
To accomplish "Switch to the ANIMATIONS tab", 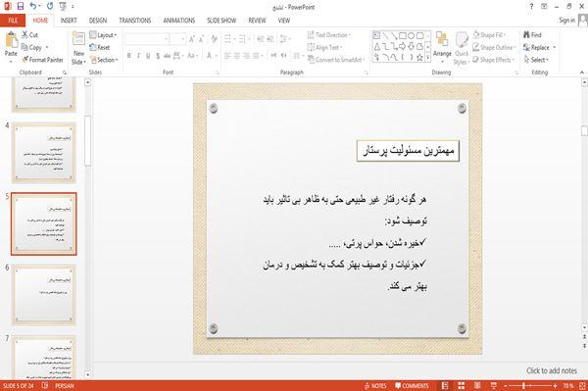I will (179, 21).
